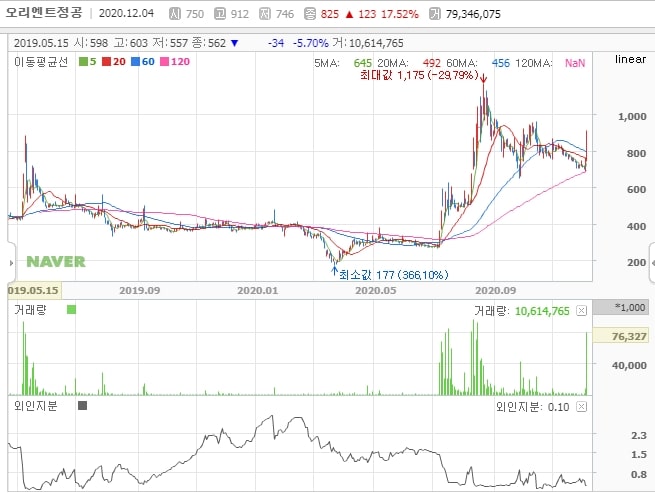The image size is (655, 493).
Task: Click the -5.70% change in info bar
Action: tap(310, 43)
